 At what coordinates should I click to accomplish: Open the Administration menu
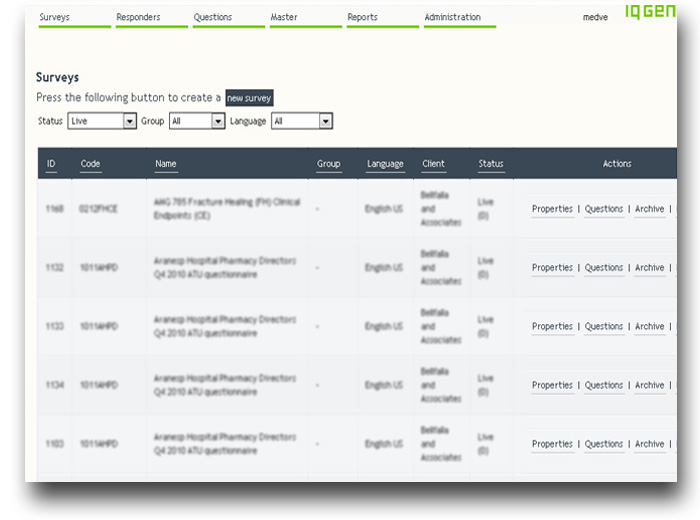452,18
